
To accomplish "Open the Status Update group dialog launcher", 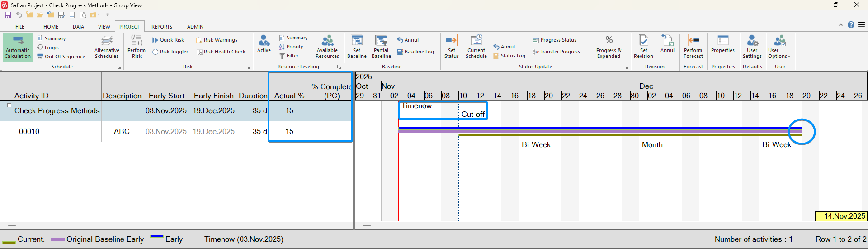I will [626, 67].
